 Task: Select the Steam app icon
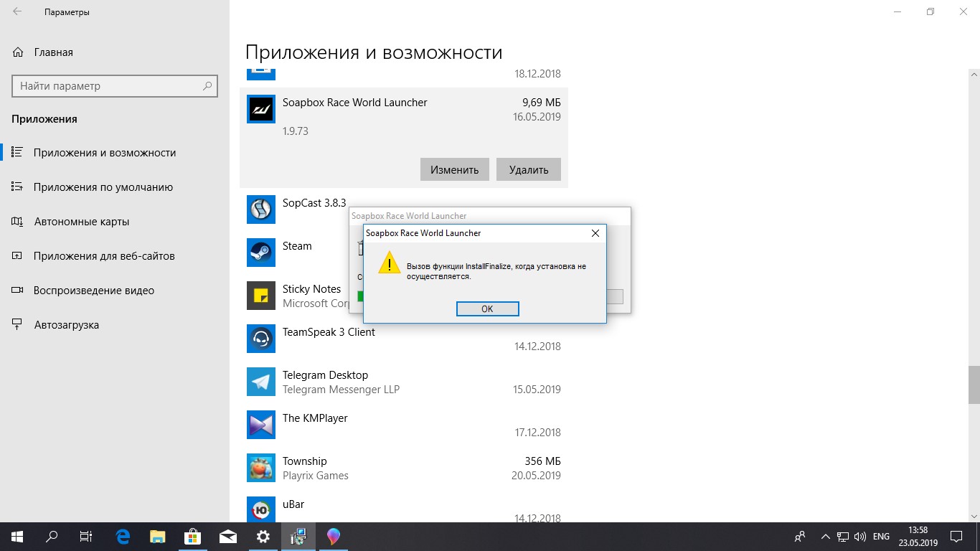[x=261, y=253]
